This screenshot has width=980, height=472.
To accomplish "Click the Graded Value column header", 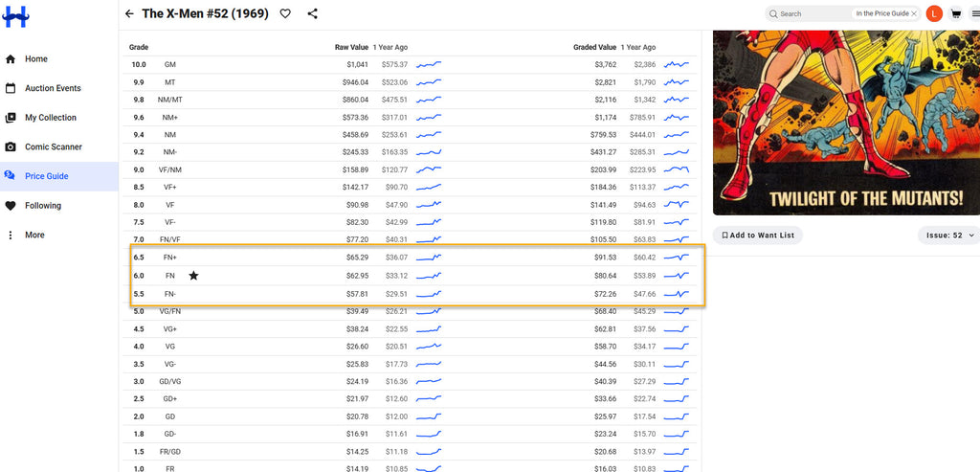I will point(594,48).
